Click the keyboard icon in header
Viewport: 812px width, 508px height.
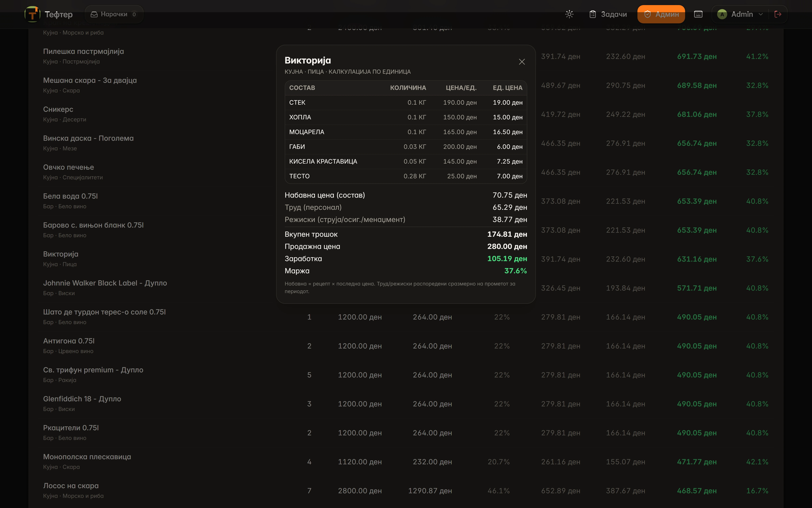click(x=698, y=14)
